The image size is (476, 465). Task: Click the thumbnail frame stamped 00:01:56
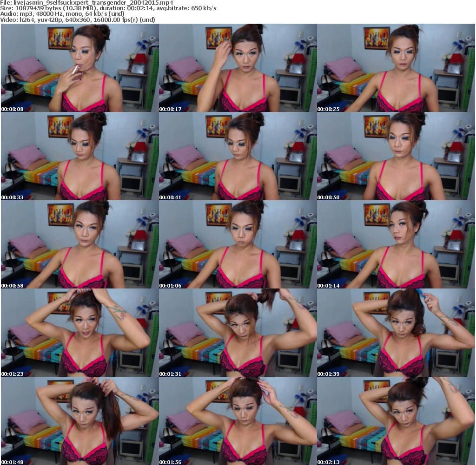(238, 421)
